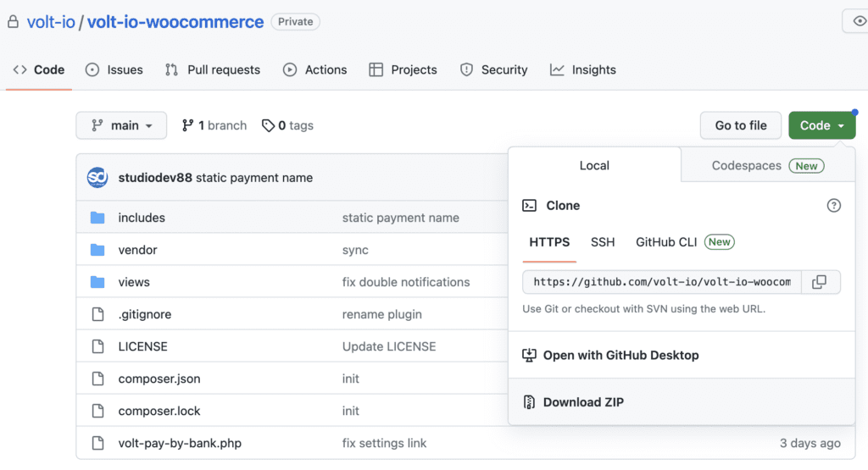This screenshot has width=868, height=470.
Task: Open the LICENSE file
Action: tap(142, 346)
